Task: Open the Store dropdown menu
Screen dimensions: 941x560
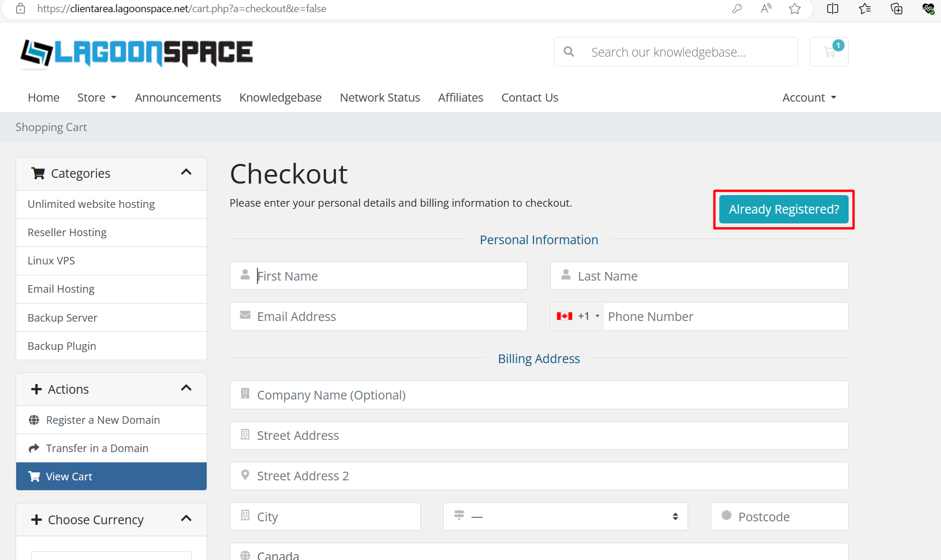Action: click(x=96, y=98)
